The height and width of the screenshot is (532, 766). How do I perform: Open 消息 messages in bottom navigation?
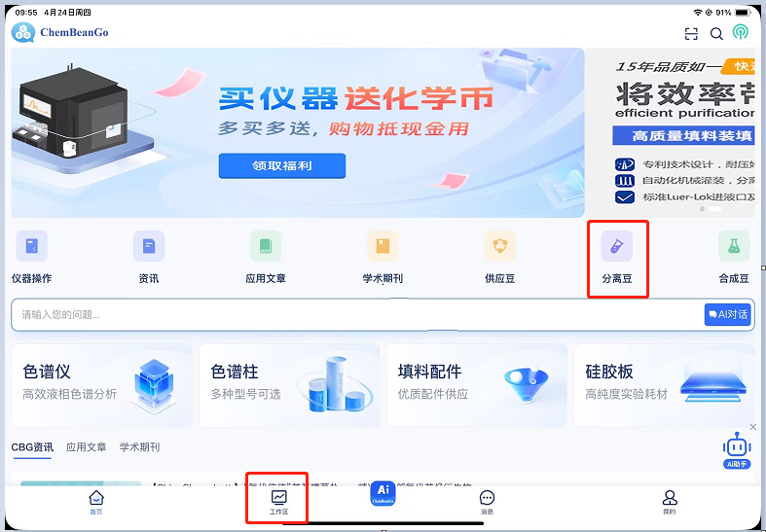click(x=487, y=502)
